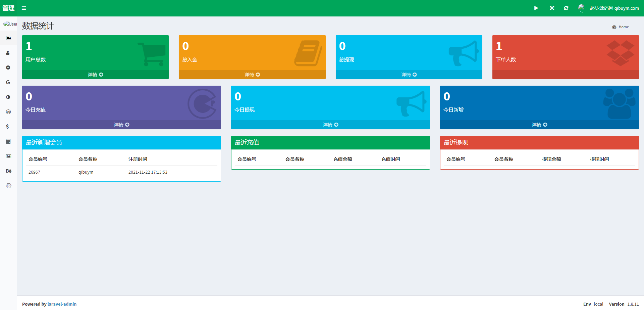
Task: Click the 管理 logo in the header
Action: point(8,8)
